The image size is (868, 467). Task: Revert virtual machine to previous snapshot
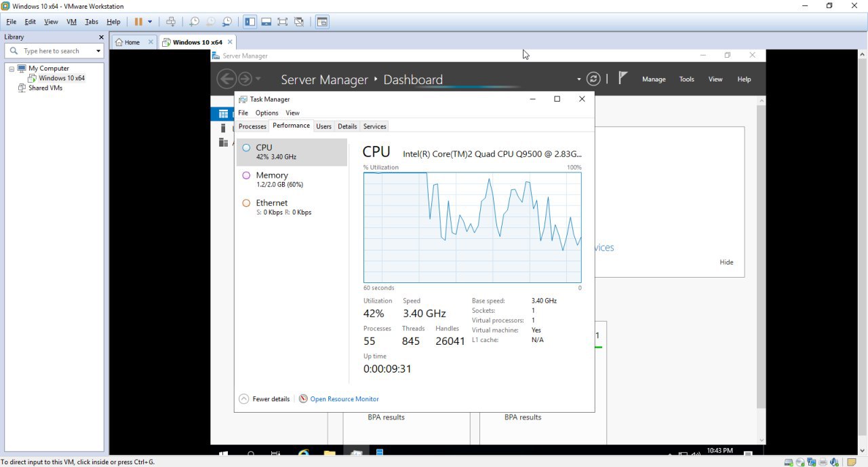[210, 22]
